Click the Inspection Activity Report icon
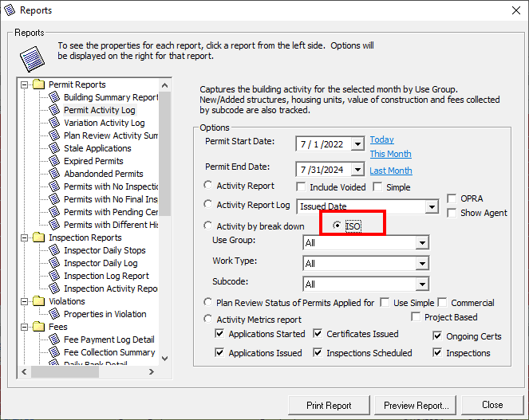Image resolution: width=529 pixels, height=420 pixels. pos(54,289)
